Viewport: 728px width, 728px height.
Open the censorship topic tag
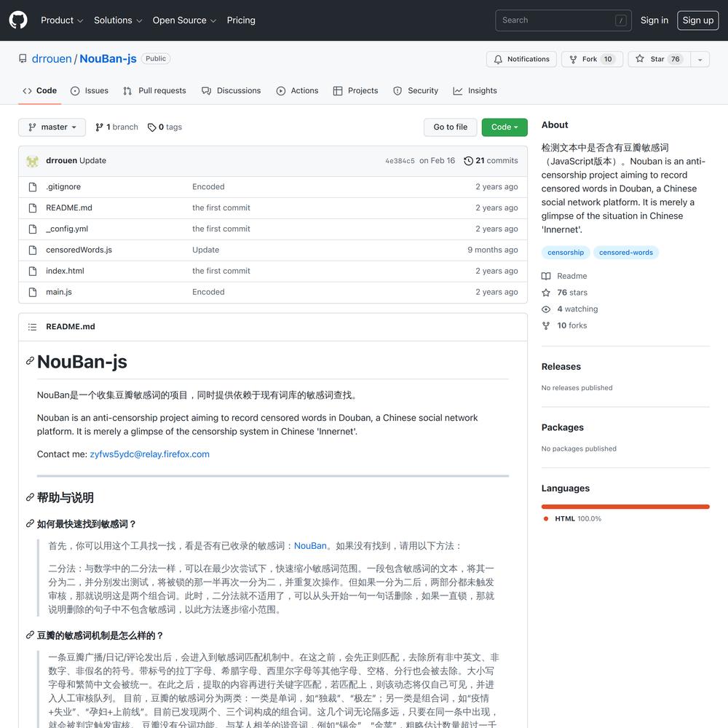pyautogui.click(x=566, y=253)
